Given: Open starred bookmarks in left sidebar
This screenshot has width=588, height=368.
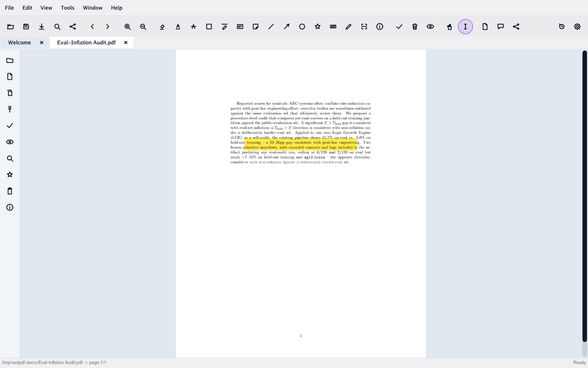Looking at the screenshot, I should pos(10,175).
